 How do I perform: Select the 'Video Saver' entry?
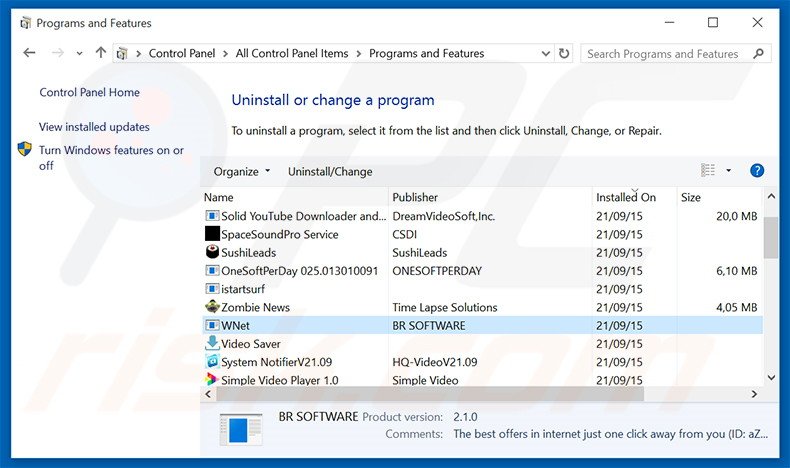[251, 344]
